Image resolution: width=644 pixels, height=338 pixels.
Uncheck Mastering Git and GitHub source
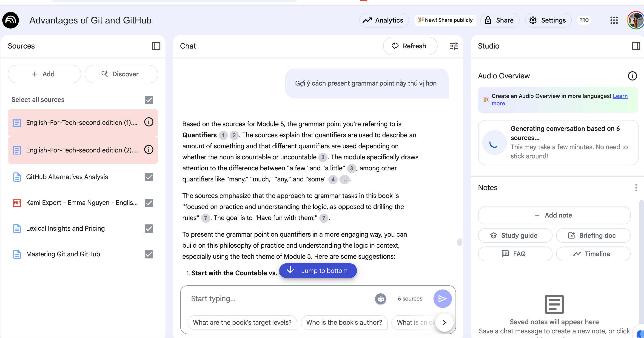pyautogui.click(x=149, y=254)
